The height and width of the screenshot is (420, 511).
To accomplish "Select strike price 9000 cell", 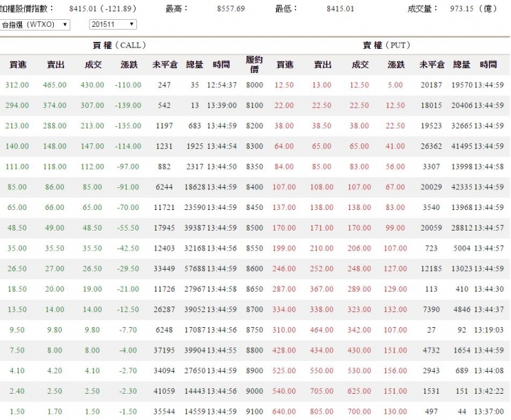I will [255, 391].
